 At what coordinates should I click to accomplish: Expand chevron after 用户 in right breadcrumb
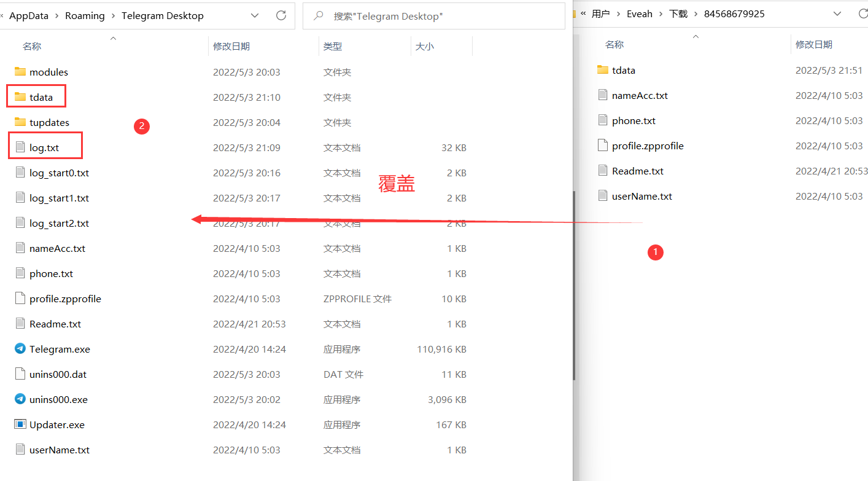(618, 14)
